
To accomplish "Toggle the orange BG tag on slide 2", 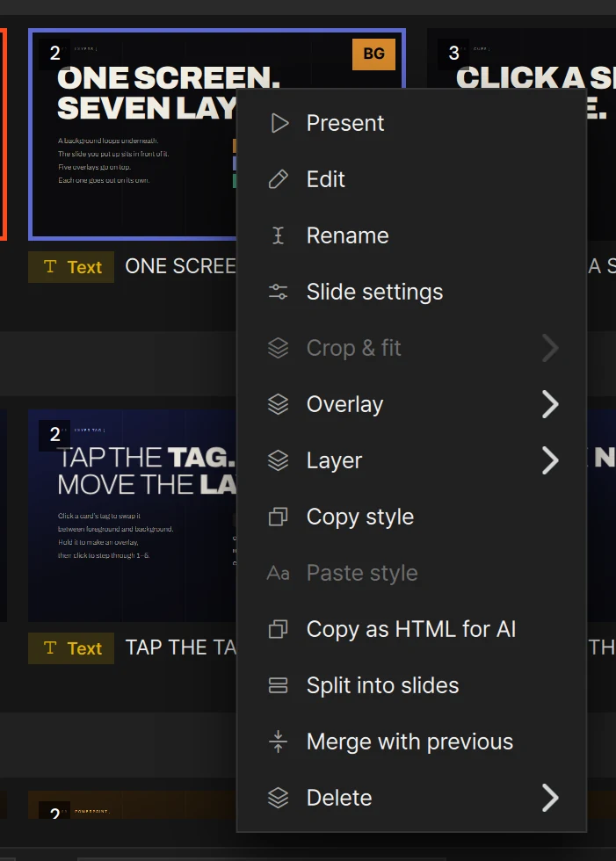I will 373,54.
